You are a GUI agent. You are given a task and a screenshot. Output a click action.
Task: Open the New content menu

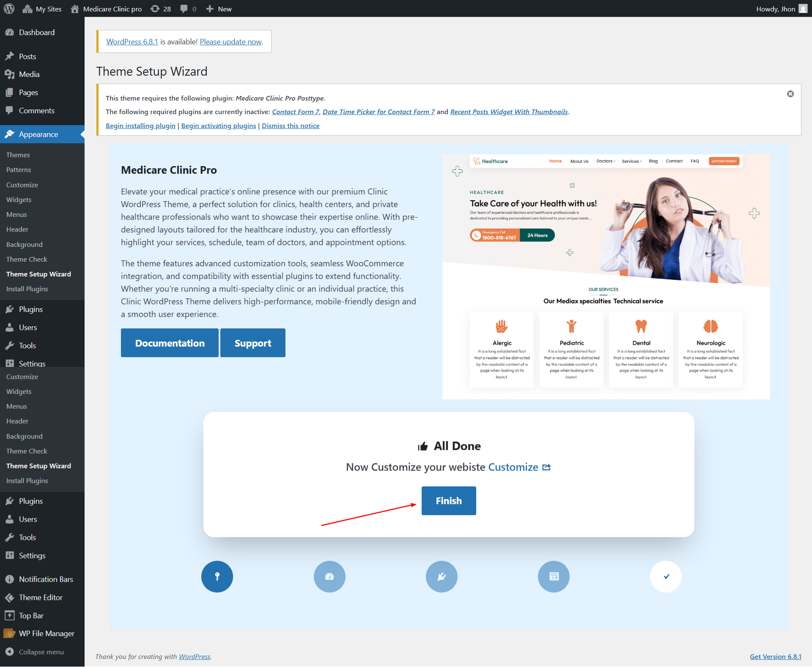coord(219,9)
